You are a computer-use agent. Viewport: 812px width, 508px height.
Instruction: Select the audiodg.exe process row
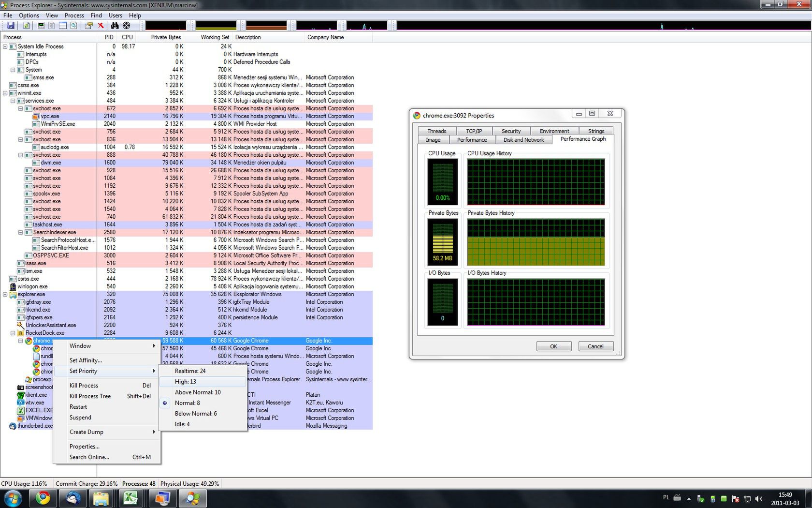click(186, 147)
